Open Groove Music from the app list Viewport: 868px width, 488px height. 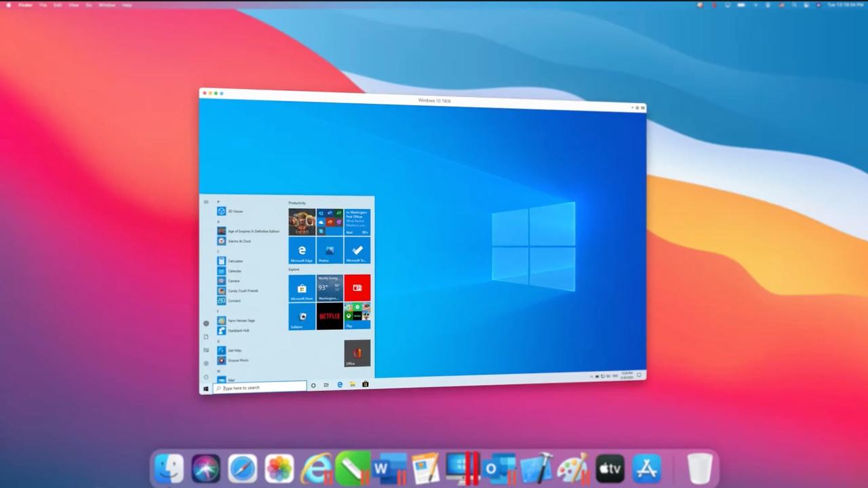coord(233,360)
